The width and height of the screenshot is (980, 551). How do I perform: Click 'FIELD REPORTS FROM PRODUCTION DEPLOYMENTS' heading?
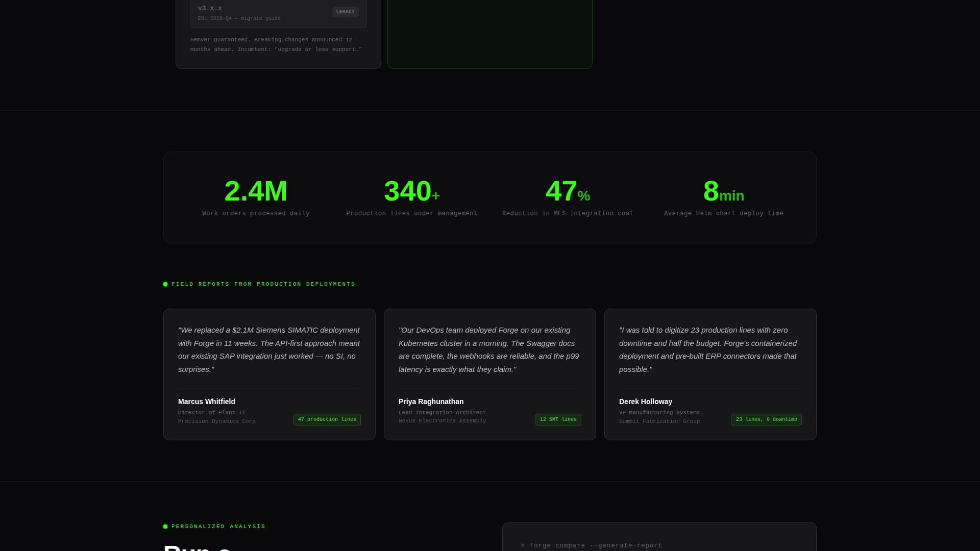[x=263, y=284]
